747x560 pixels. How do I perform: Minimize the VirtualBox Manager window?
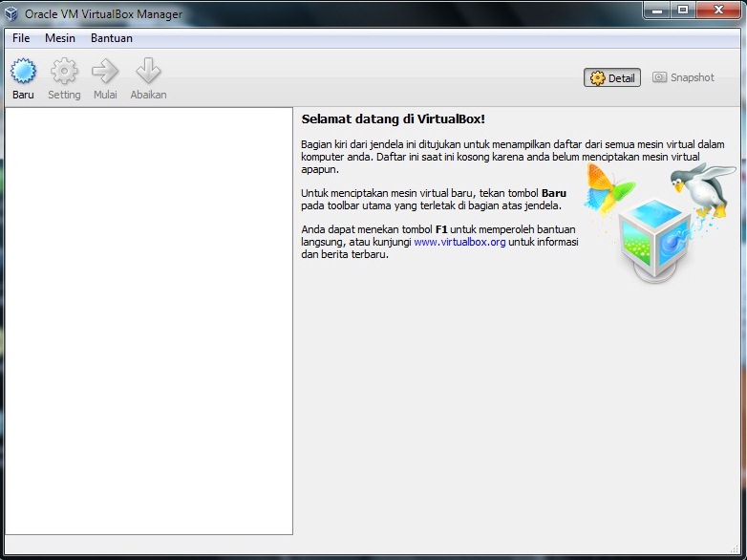click(657, 10)
